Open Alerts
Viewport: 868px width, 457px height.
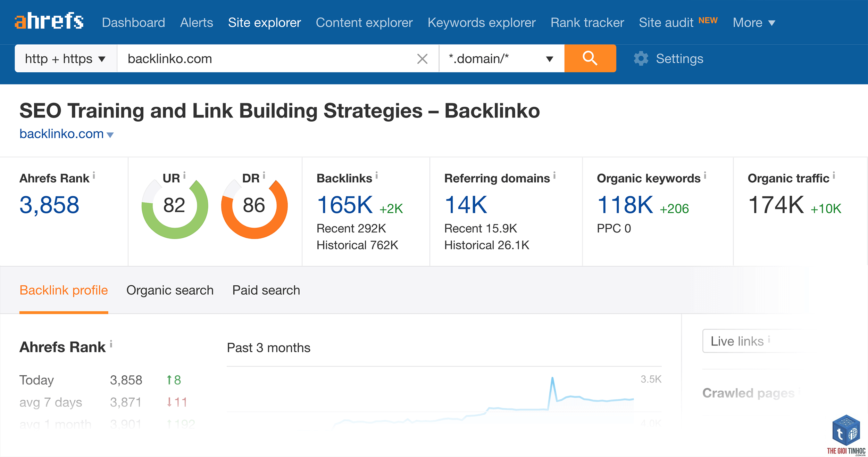pos(197,23)
